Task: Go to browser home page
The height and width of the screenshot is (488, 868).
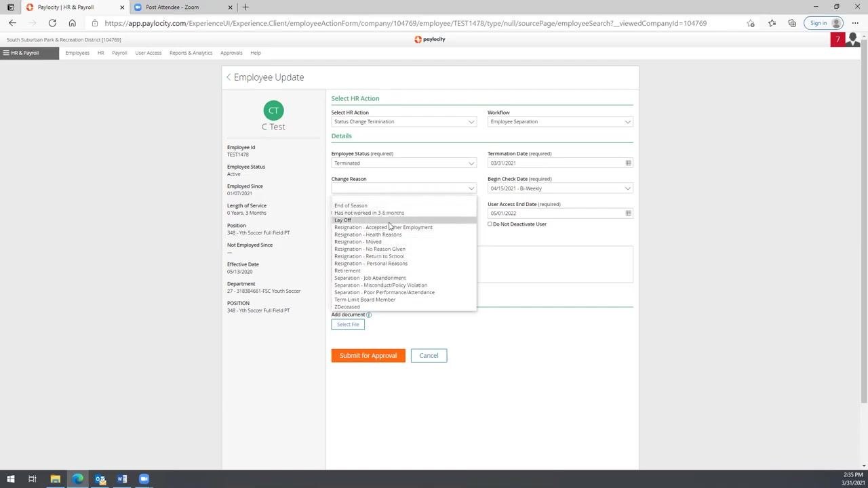Action: pyautogui.click(x=72, y=23)
